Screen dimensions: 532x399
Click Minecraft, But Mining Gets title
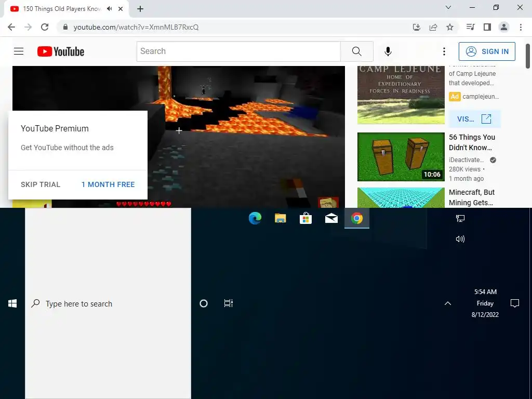click(x=472, y=197)
